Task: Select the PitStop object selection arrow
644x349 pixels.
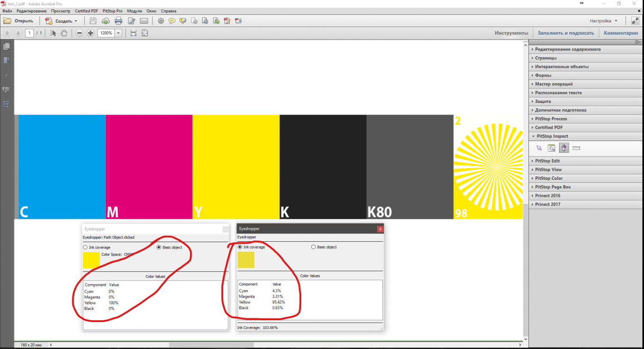Action: (539, 148)
